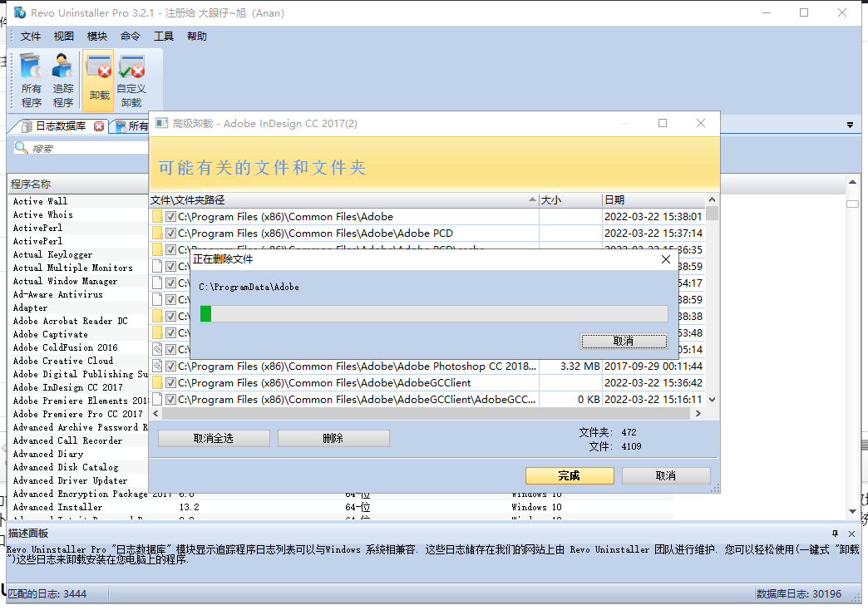
Task: Select Advanced Disk Catalog entry
Action: [66, 467]
